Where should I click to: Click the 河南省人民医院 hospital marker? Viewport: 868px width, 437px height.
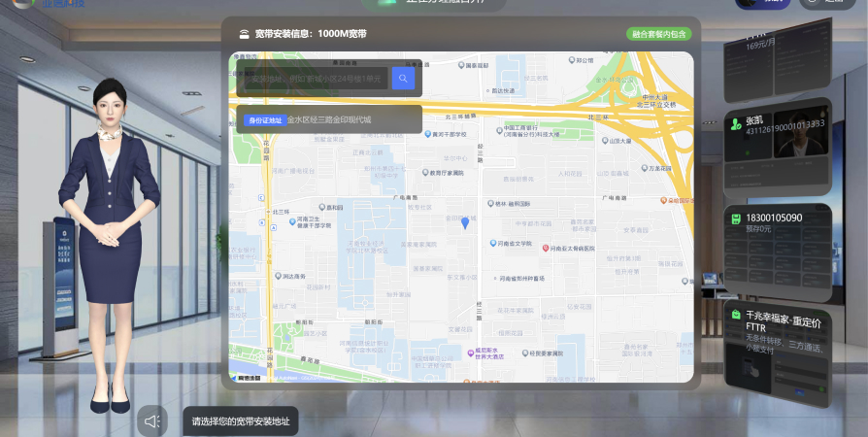pyautogui.click(x=546, y=249)
